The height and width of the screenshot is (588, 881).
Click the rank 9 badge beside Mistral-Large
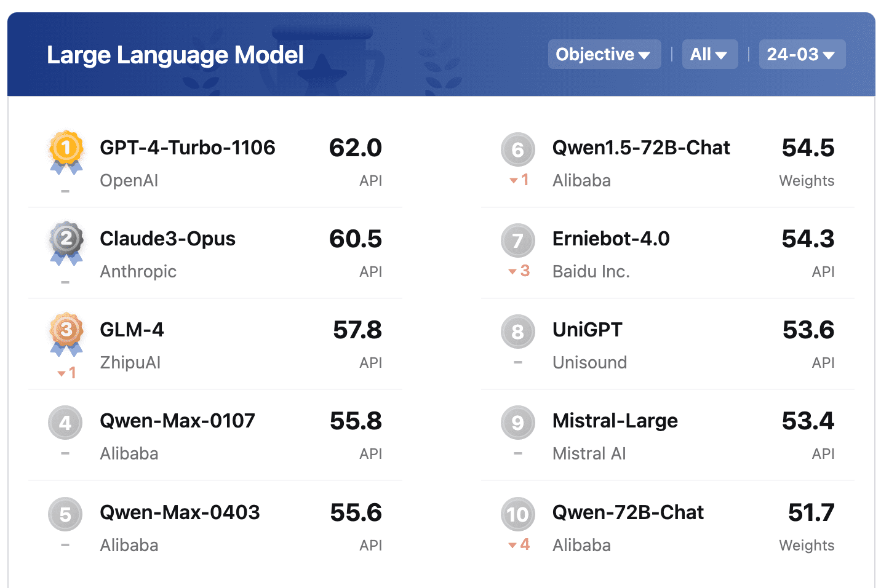coord(518,423)
